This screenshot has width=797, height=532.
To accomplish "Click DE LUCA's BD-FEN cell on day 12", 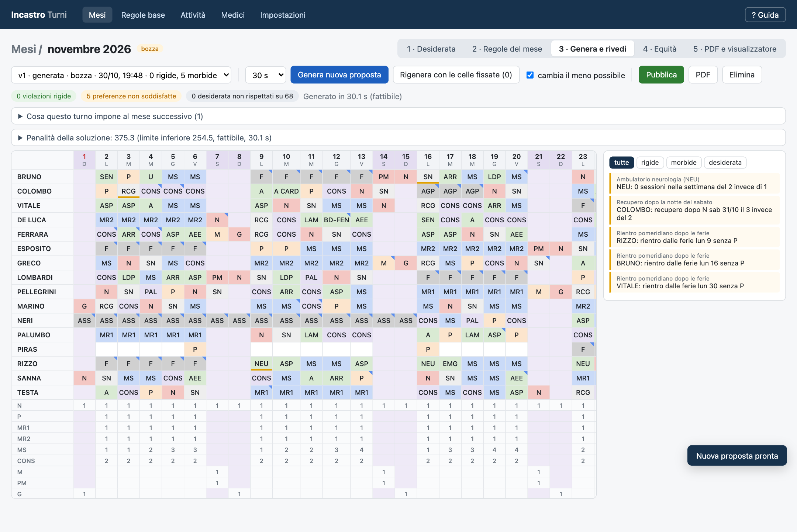I will click(x=337, y=220).
